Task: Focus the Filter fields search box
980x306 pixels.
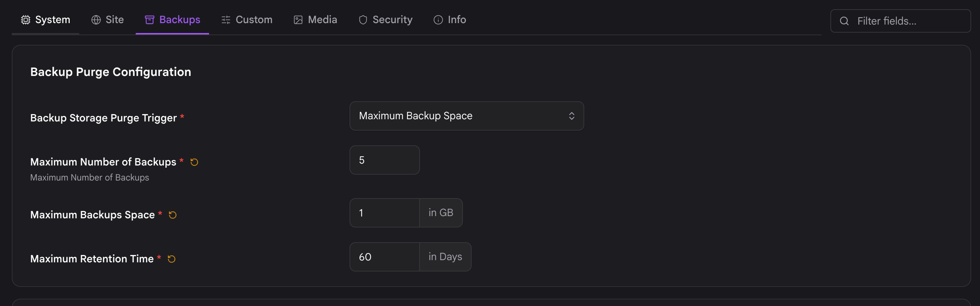Action: 900,21
